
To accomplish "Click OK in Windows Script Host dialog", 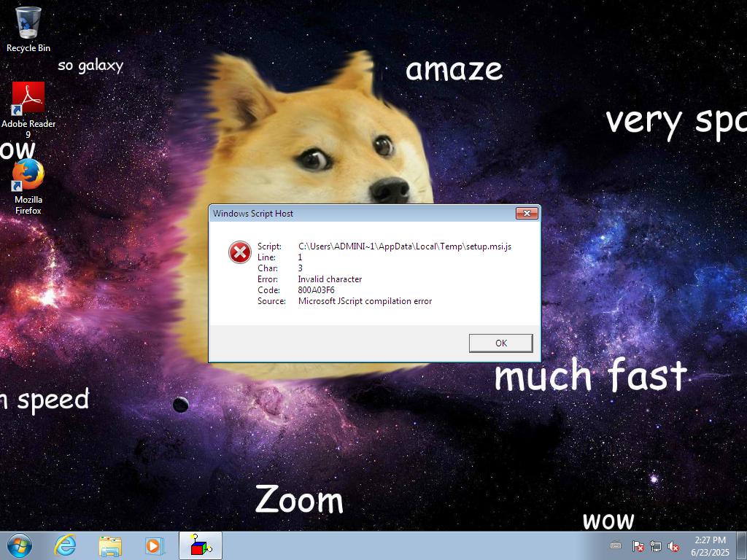I will point(500,343).
